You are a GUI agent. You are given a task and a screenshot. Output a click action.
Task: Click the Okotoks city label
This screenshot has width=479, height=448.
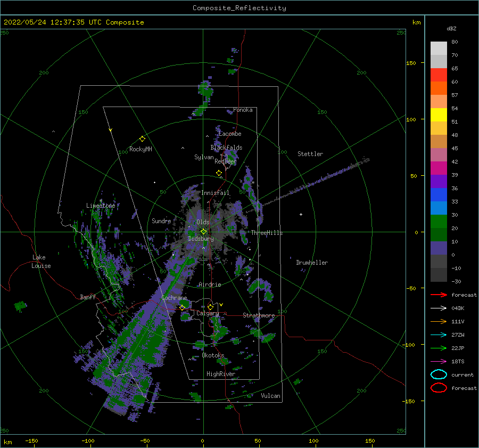point(213,355)
